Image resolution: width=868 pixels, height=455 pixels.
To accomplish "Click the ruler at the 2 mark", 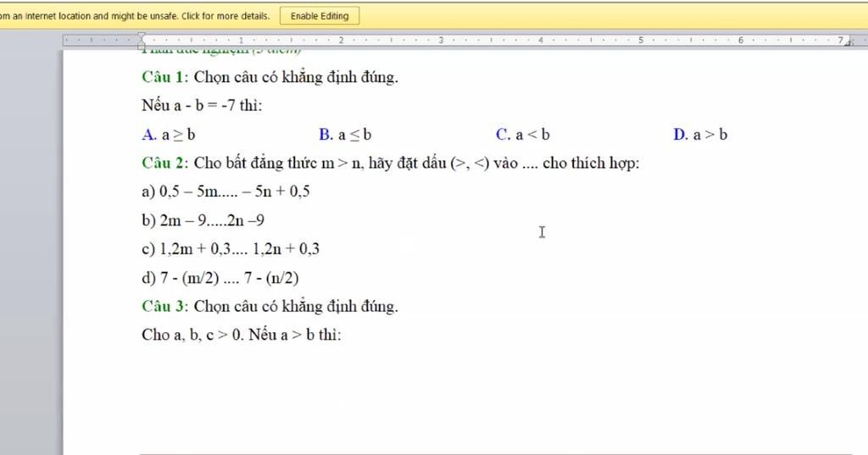I will [x=341, y=41].
